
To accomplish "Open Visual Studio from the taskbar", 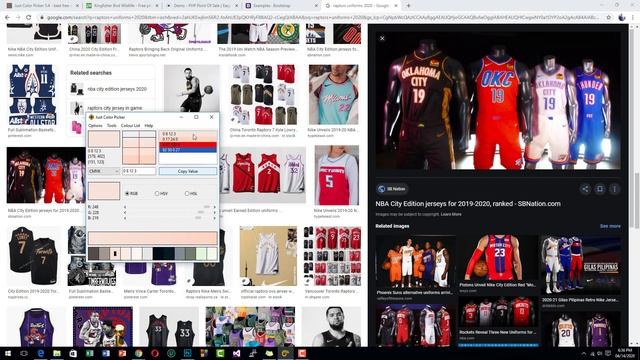I will 236,353.
